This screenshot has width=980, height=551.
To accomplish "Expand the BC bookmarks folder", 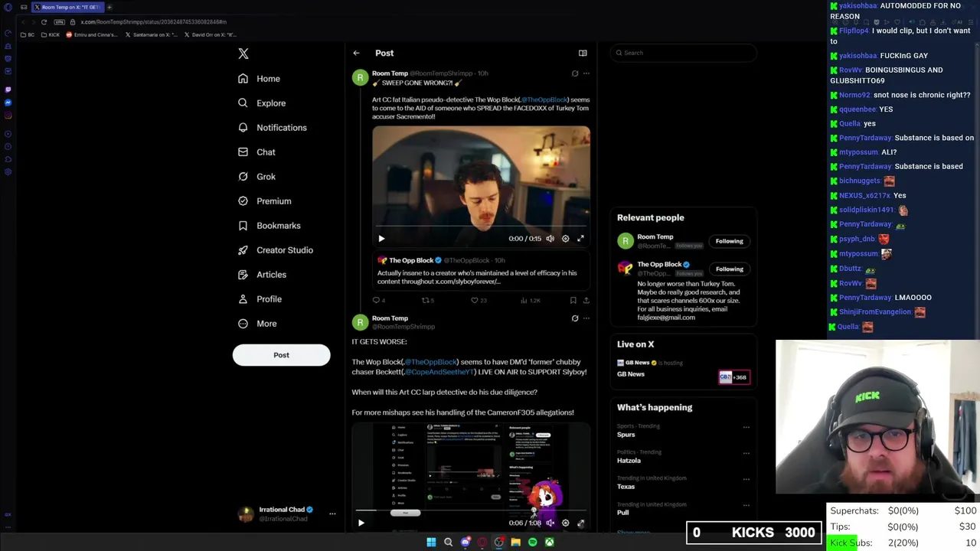I will [28, 34].
